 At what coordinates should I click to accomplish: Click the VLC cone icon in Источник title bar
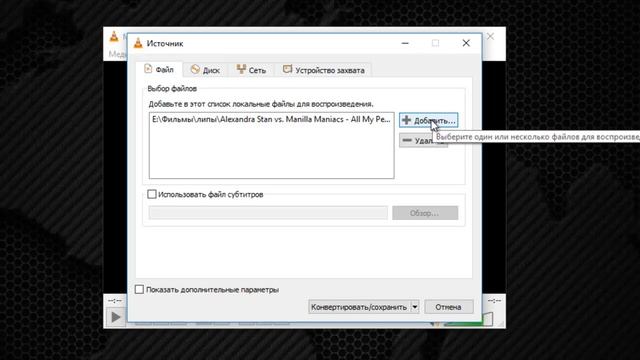click(x=138, y=43)
